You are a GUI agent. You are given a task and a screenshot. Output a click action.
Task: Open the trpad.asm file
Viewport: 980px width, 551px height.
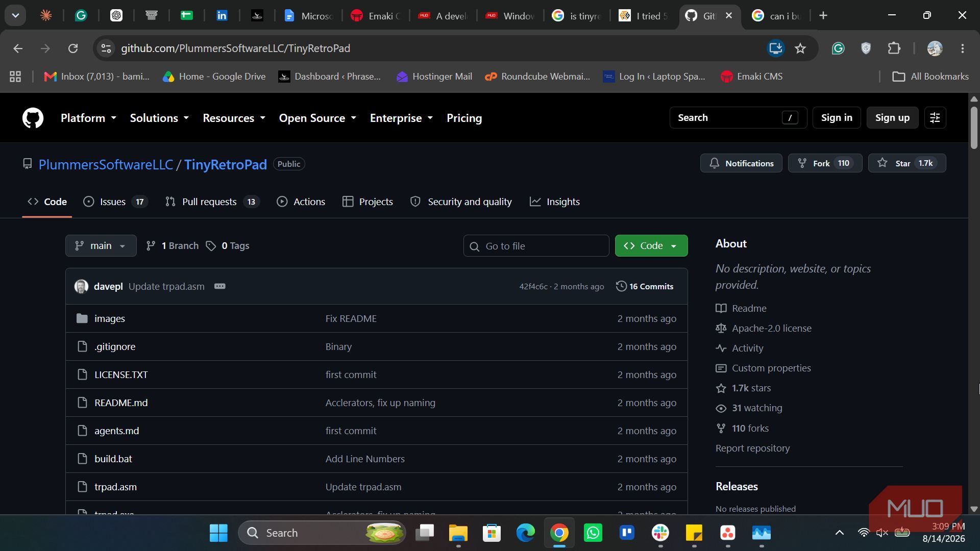[x=115, y=487]
